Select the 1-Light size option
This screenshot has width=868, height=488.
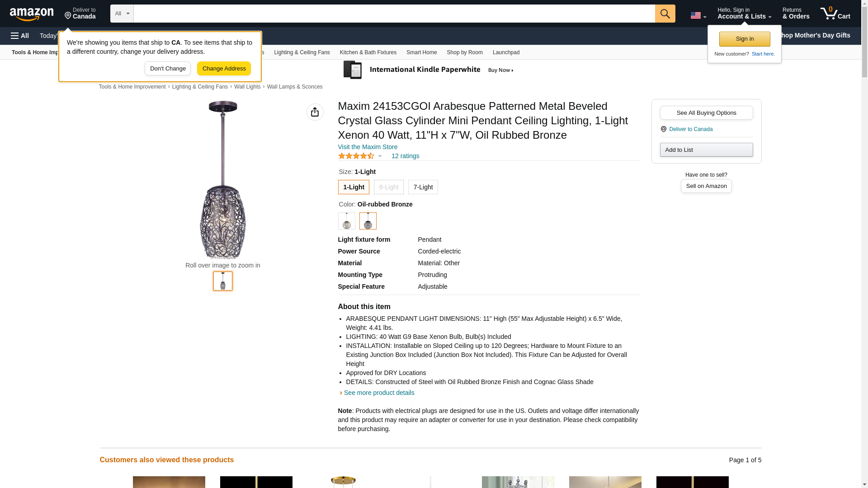(353, 187)
